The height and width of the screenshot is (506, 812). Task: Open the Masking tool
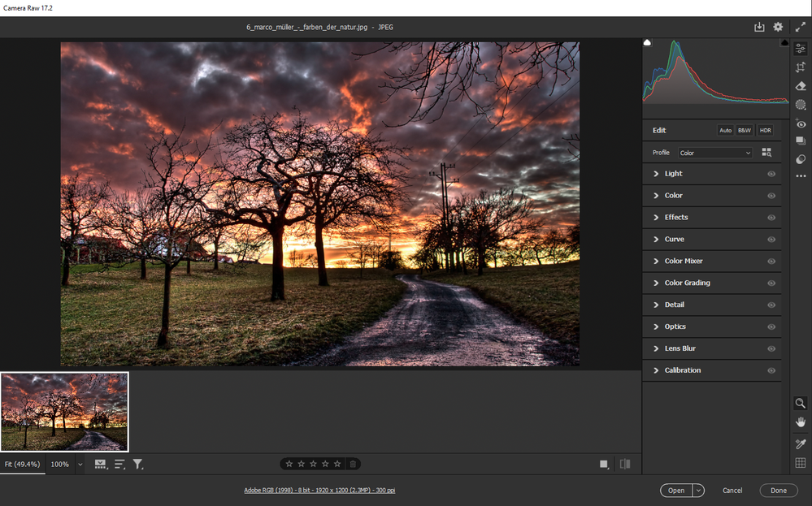(x=801, y=105)
